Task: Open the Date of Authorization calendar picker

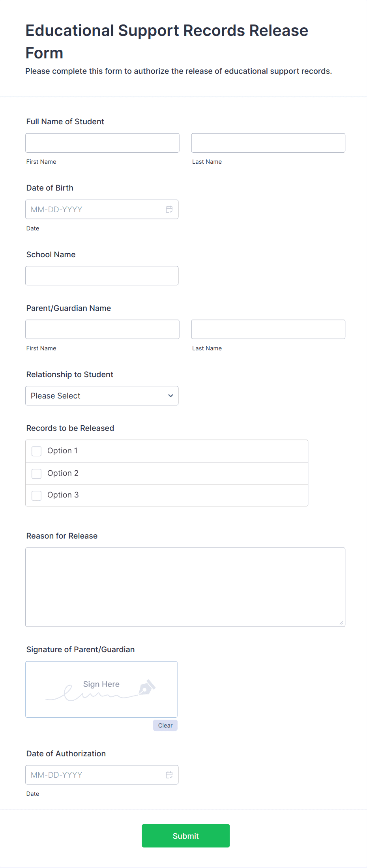Action: (x=169, y=774)
